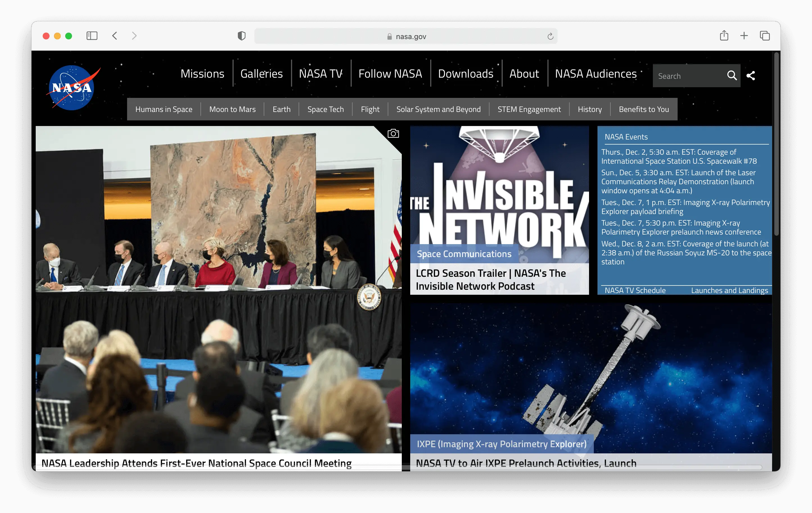
Task: Open a new browser tab
Action: pyautogui.click(x=744, y=36)
